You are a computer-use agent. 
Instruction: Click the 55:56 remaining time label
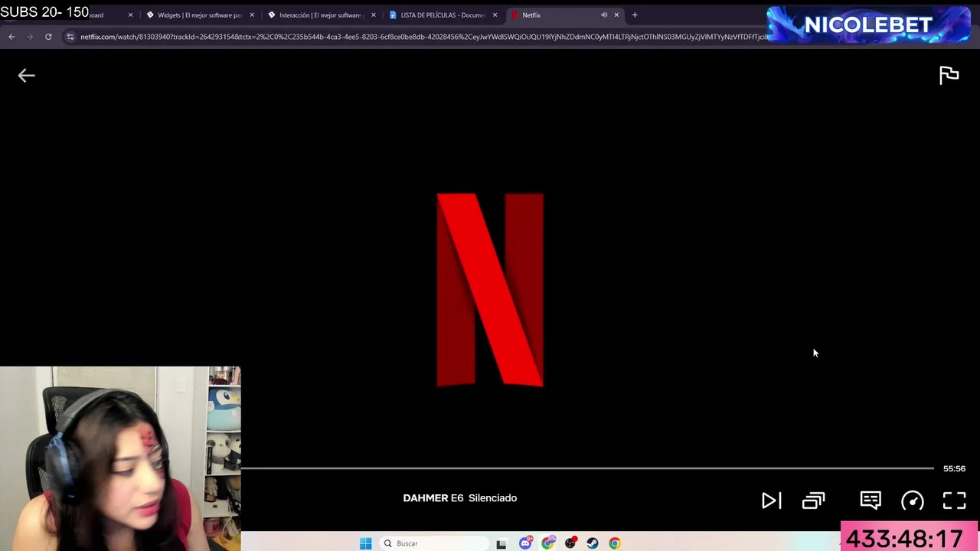coord(954,468)
